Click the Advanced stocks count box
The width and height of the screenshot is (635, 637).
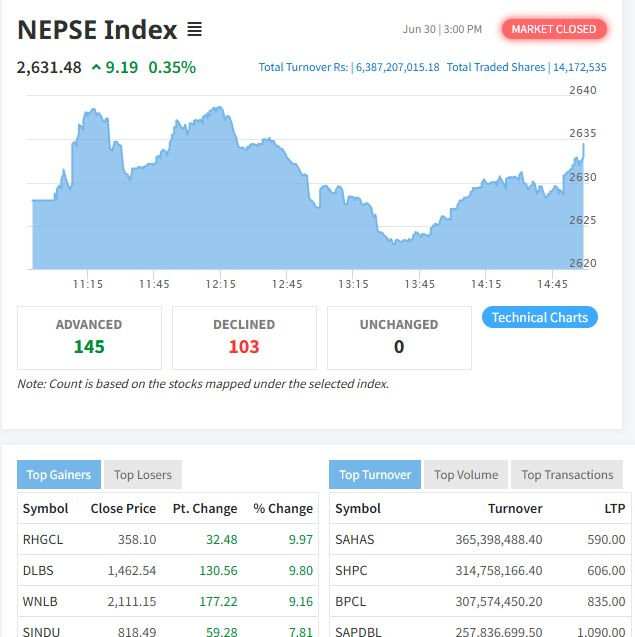89,337
